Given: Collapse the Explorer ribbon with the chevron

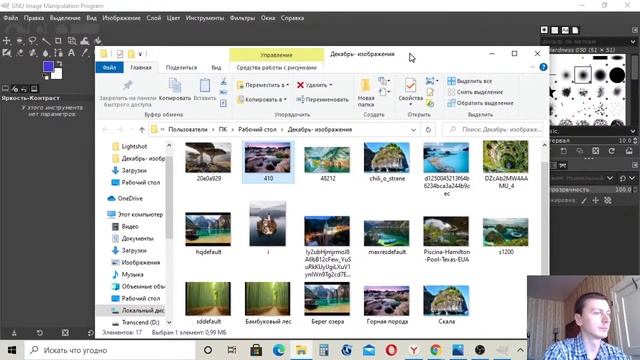Looking at the screenshot, I should click(x=533, y=67).
